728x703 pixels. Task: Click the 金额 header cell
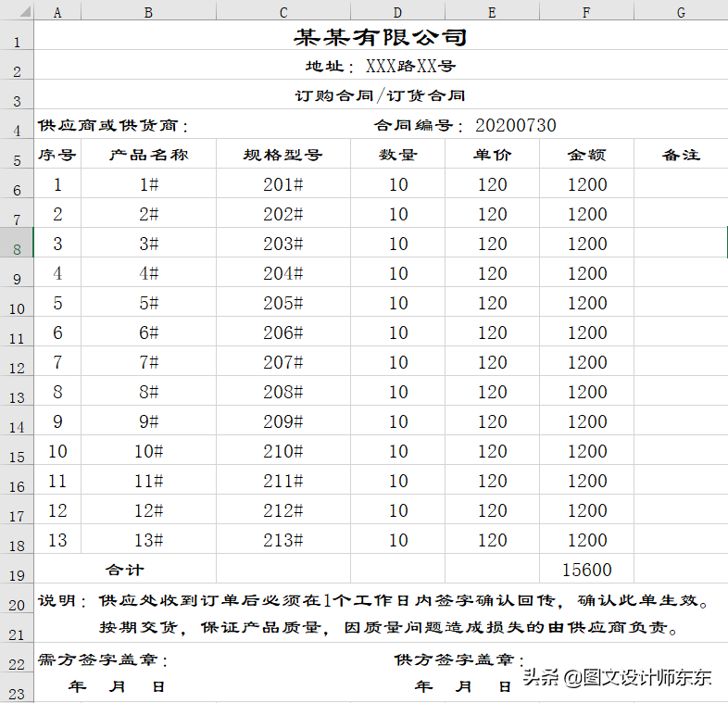pos(587,154)
